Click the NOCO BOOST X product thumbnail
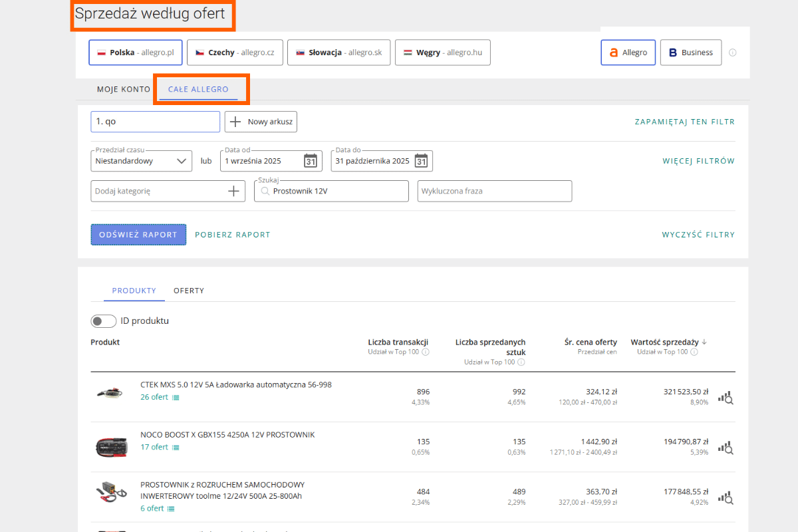The image size is (798, 532). coord(110,447)
